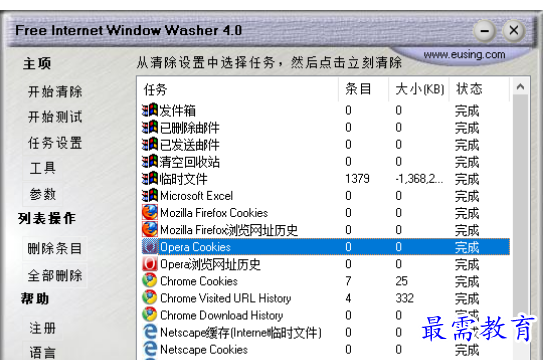Select the 已发送邮件 task text

(x=189, y=145)
